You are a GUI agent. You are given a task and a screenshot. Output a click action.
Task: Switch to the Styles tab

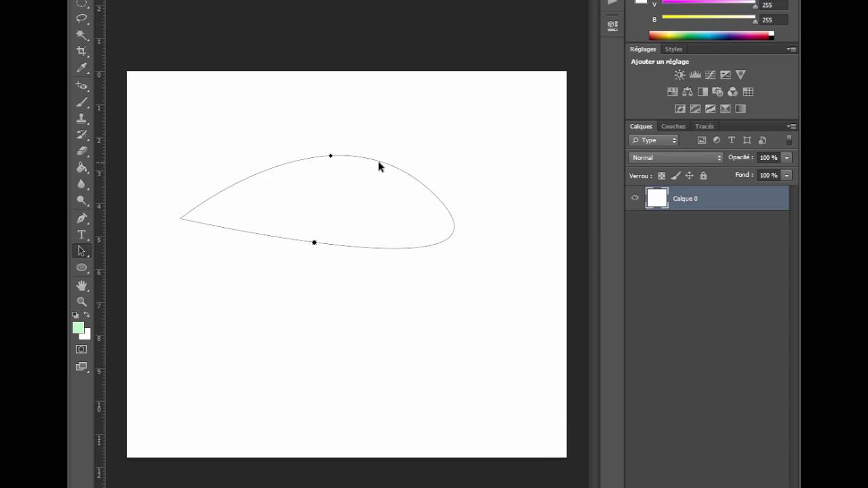click(x=673, y=49)
